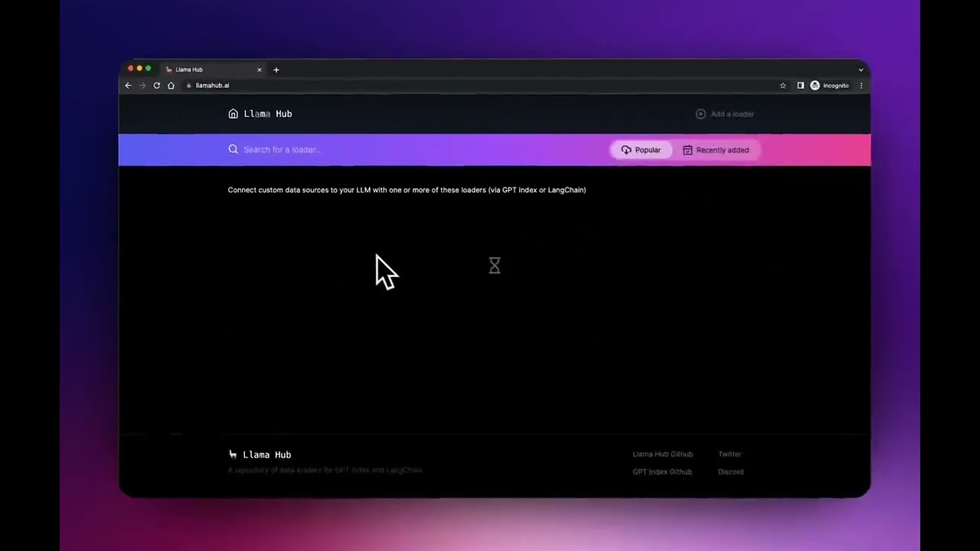Screen dimensions: 980x551
Task: Open the Llama Hub Github footer link
Action: click(662, 455)
